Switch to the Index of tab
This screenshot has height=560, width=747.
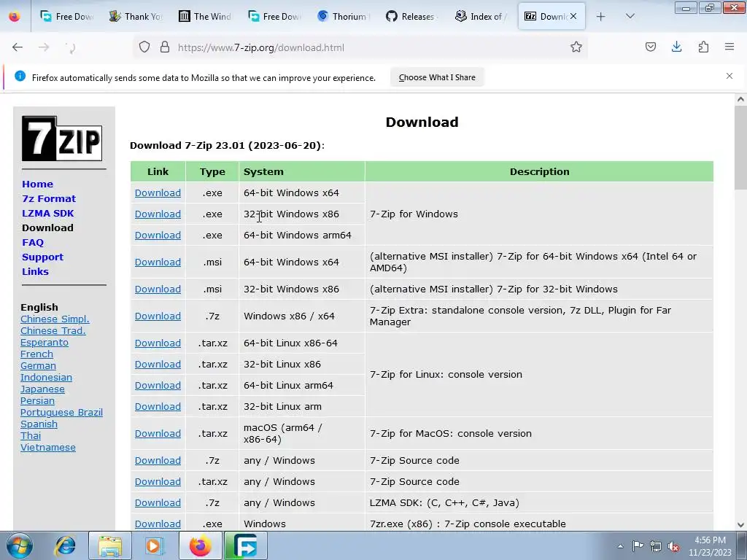(x=481, y=17)
